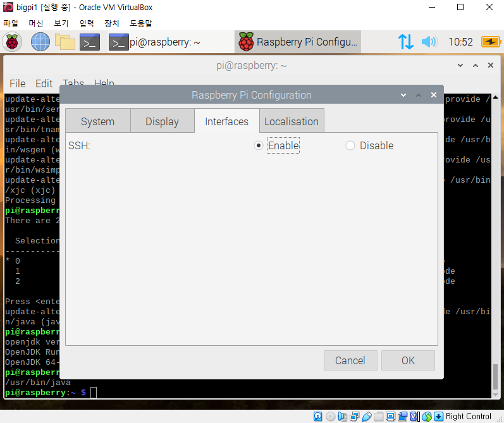Screen dimensions: 504x423
Task: Click the terminal scrollbar down arrow
Action: point(495,395)
